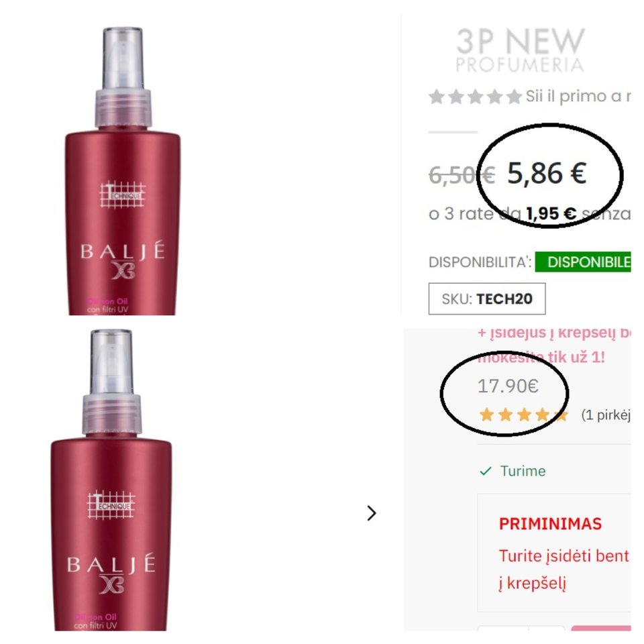Click the green DISPONIBILE availability badge
Image resolution: width=644 pixels, height=644 pixels.
[583, 262]
